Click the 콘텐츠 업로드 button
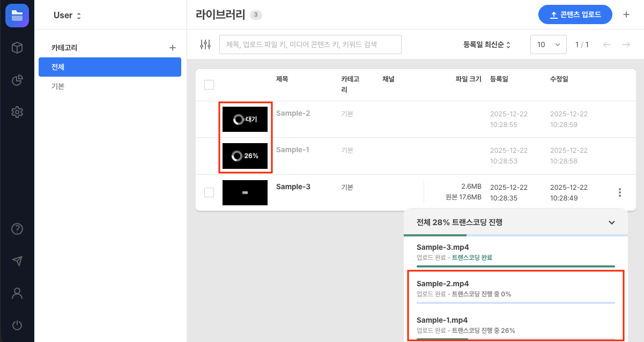Screen dimensions: 644x342 tap(575, 14)
